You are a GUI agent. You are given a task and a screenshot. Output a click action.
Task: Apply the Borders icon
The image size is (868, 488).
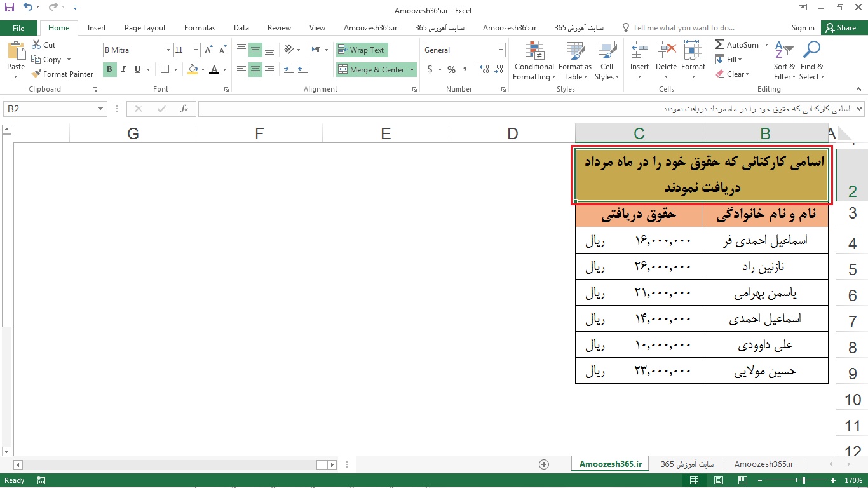(x=165, y=69)
